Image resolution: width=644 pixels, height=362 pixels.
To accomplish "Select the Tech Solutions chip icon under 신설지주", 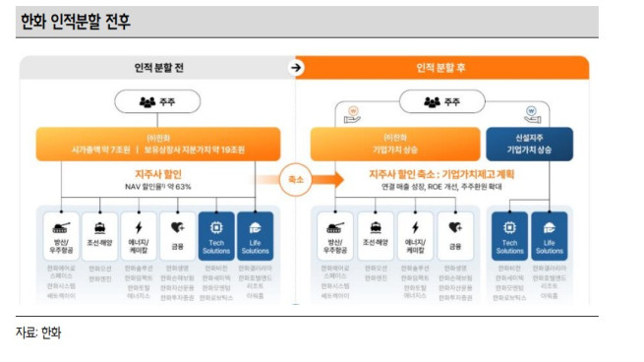I will click(509, 227).
